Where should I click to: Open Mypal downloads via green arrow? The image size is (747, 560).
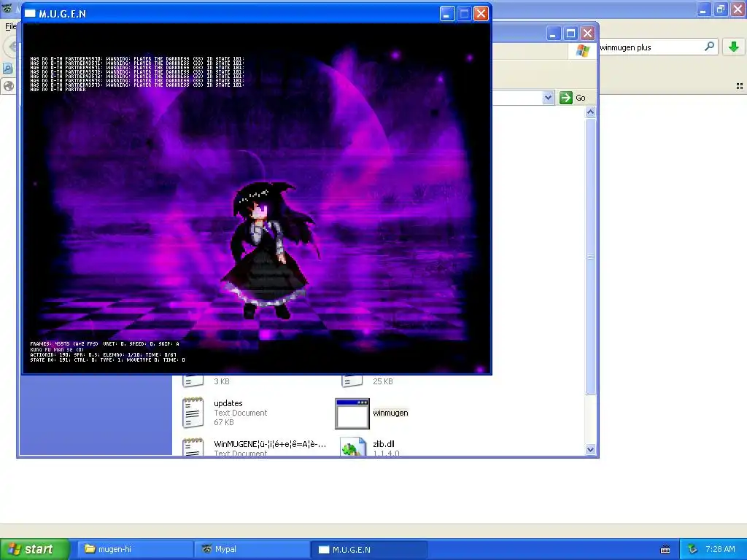pyautogui.click(x=734, y=47)
